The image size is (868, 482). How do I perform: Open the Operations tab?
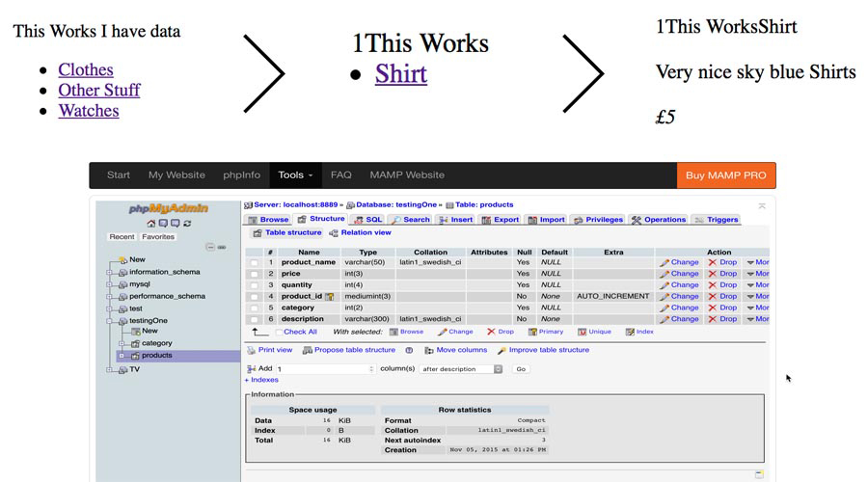click(x=659, y=220)
